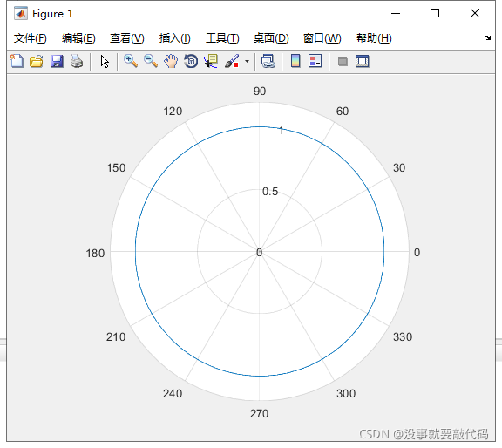The width and height of the screenshot is (502, 448).
Task: Click the Hide Plot Tools icon
Action: pyautogui.click(x=343, y=61)
